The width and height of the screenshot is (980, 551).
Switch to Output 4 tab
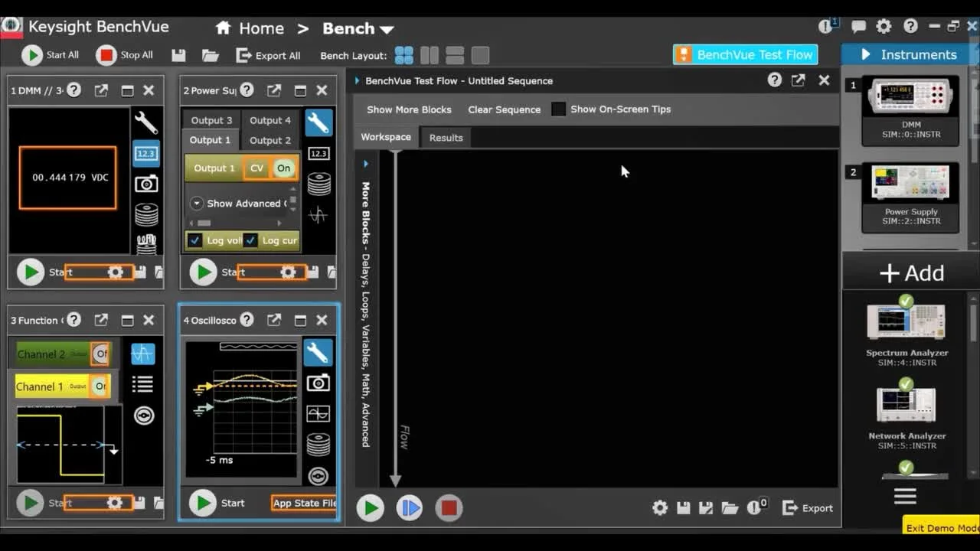270,120
